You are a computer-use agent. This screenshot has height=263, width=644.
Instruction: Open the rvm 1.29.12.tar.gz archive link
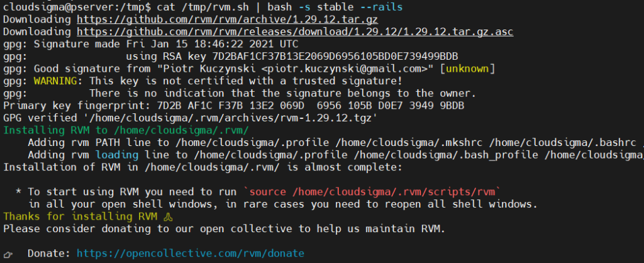[228, 20]
